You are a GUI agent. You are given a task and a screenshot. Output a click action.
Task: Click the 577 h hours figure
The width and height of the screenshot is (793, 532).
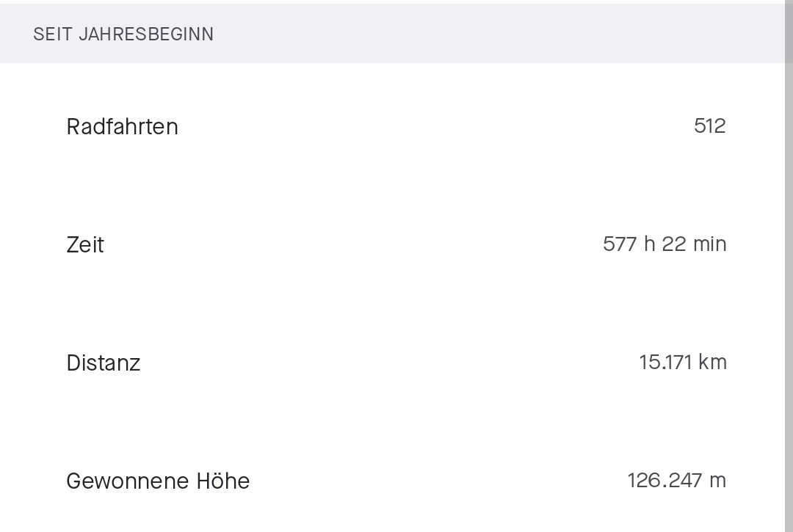(x=629, y=244)
